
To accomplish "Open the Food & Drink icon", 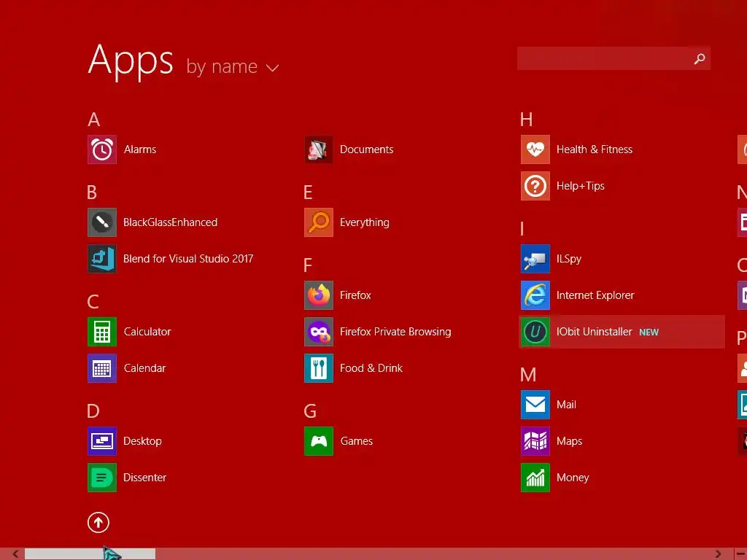I will coord(319,368).
